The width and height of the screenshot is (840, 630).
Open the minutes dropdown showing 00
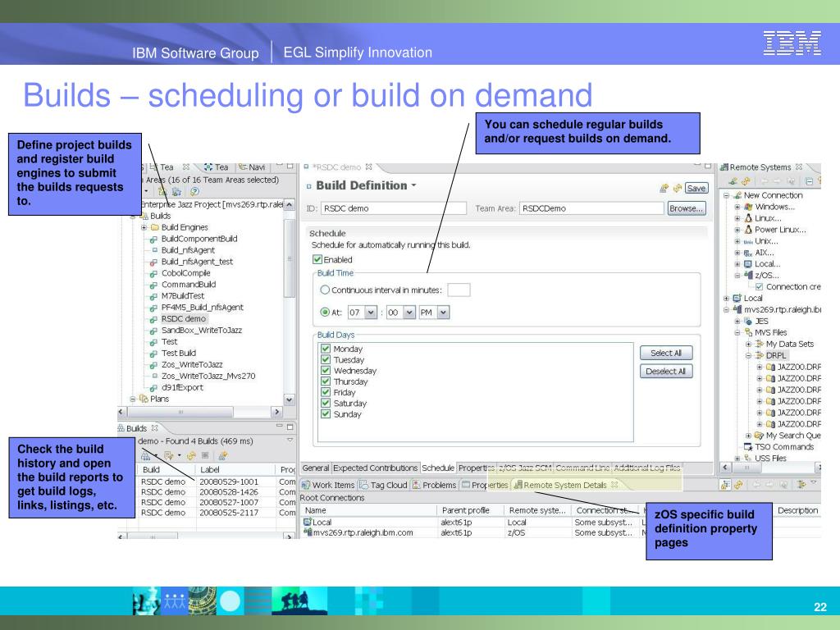(409, 313)
